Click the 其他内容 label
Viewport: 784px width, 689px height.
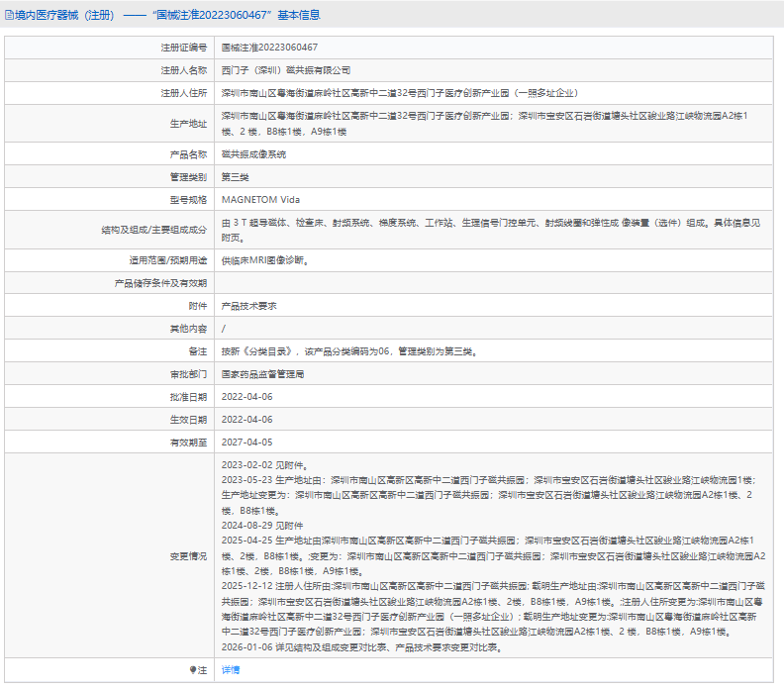pyautogui.click(x=188, y=329)
